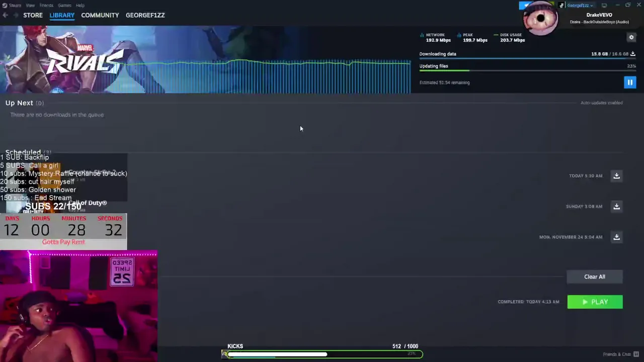Click the Scheduled heading

click(23, 152)
